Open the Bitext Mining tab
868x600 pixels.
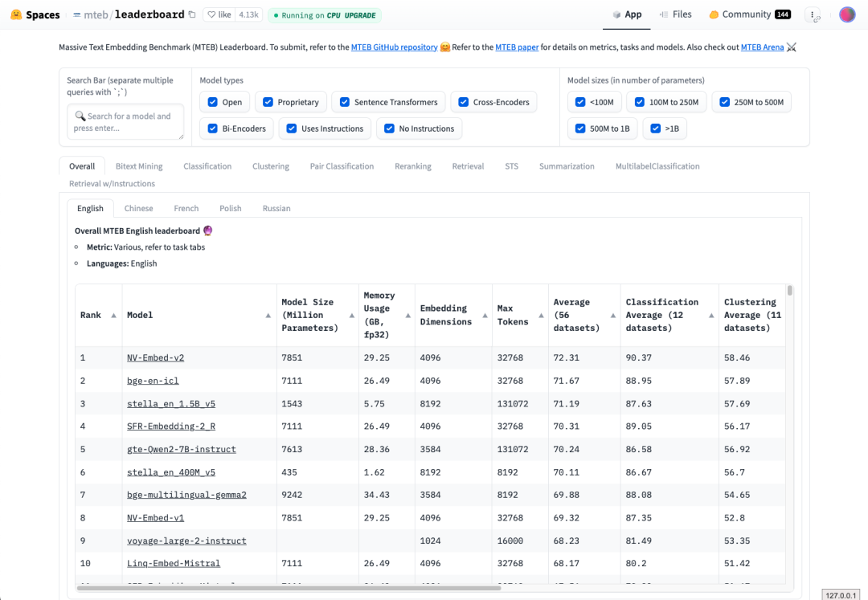tap(139, 166)
